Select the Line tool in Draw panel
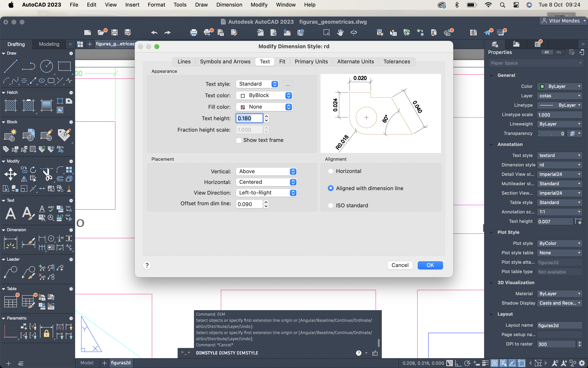The image size is (588, 368). pyautogui.click(x=10, y=66)
